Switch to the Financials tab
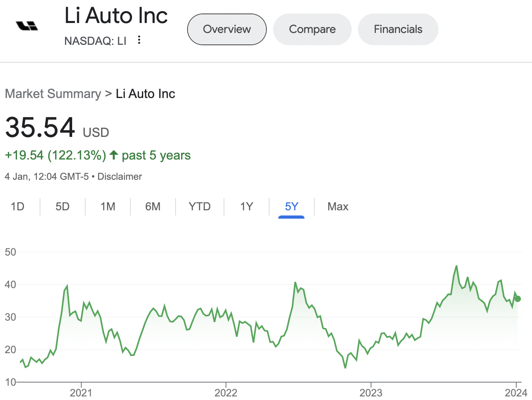The image size is (532, 400). 398,29
